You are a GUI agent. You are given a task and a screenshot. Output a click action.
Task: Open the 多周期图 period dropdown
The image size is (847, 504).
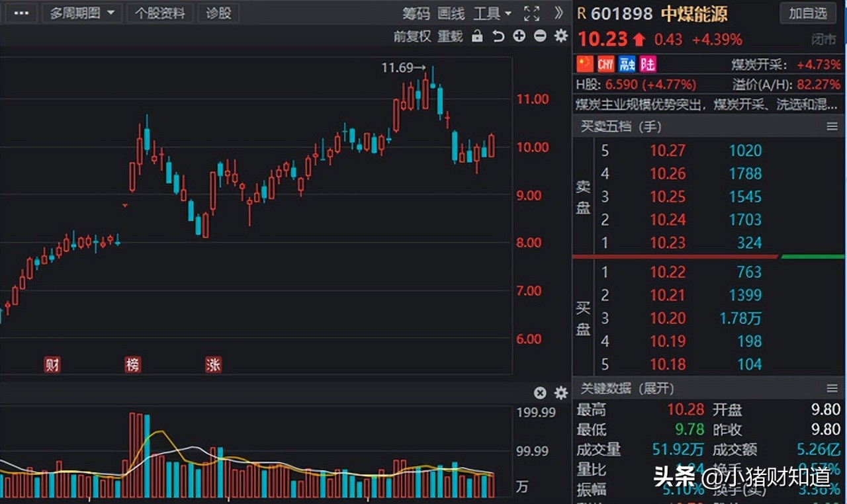[x=81, y=13]
